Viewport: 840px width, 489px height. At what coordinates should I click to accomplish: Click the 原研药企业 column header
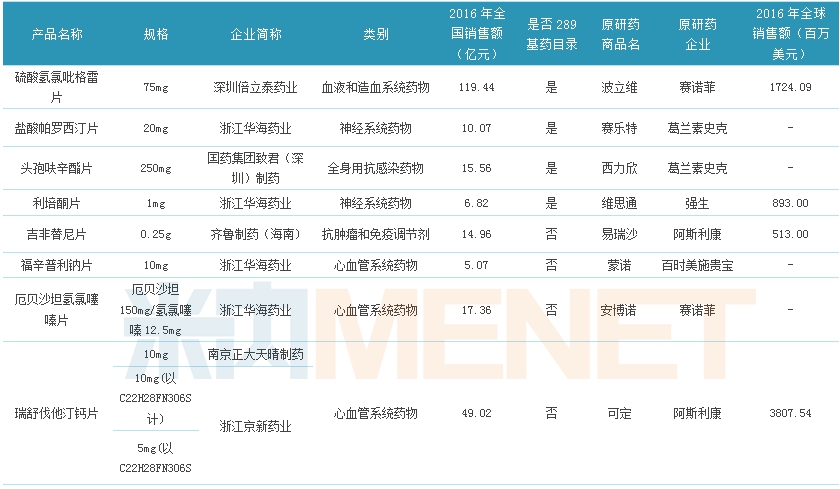tap(697, 34)
